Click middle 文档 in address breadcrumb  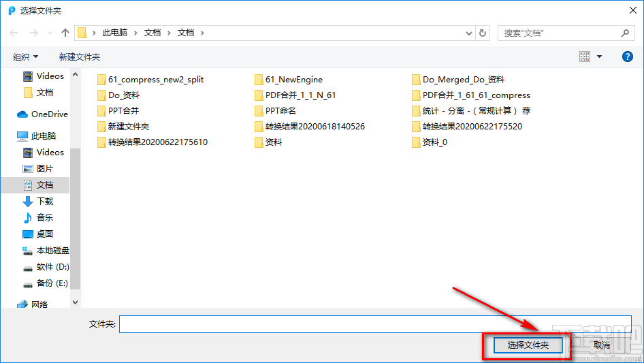152,33
